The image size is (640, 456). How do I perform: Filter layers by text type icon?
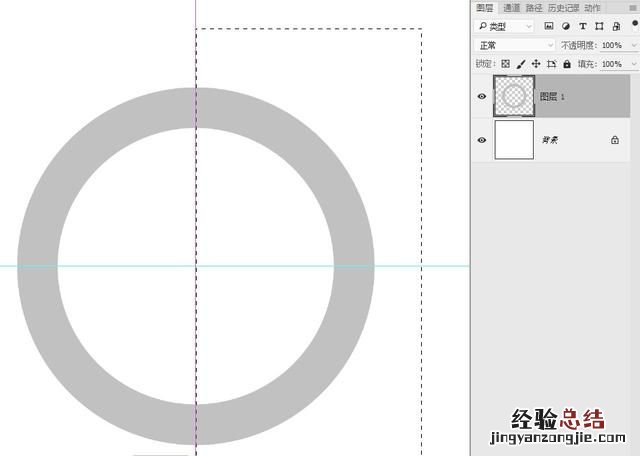(x=583, y=26)
